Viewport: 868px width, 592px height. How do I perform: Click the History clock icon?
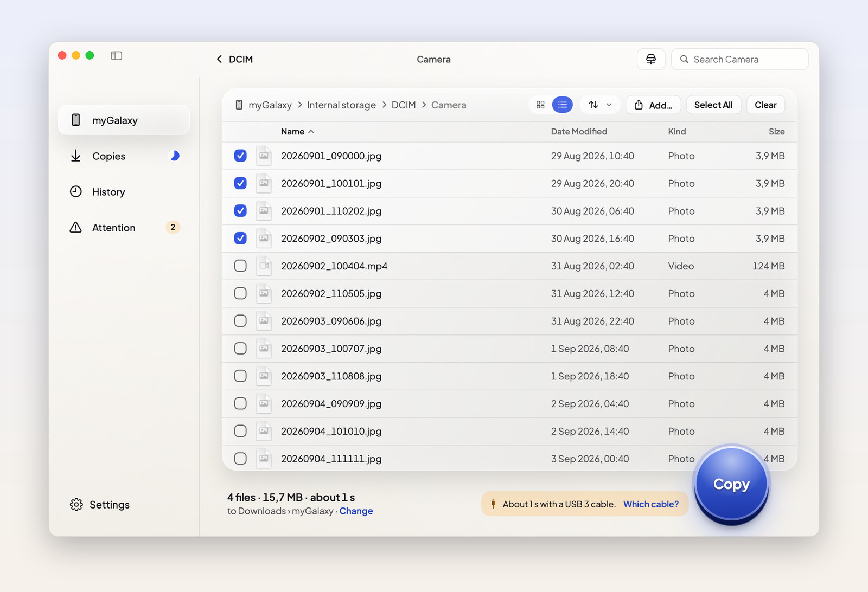[76, 191]
